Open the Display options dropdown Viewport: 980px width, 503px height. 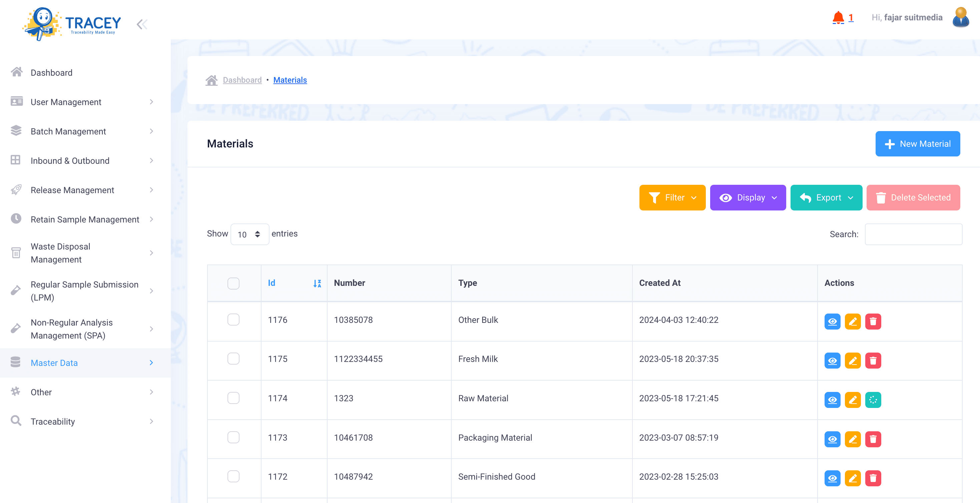pos(748,197)
